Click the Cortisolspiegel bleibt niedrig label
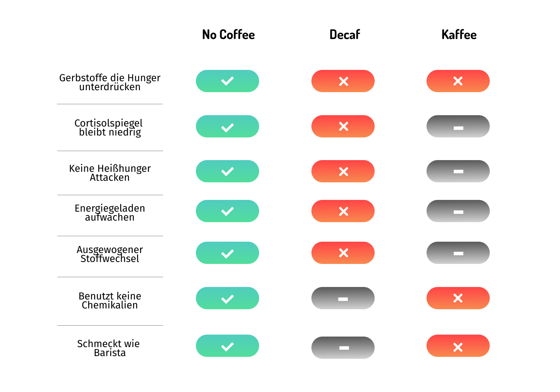The image size is (560, 392). (x=109, y=128)
